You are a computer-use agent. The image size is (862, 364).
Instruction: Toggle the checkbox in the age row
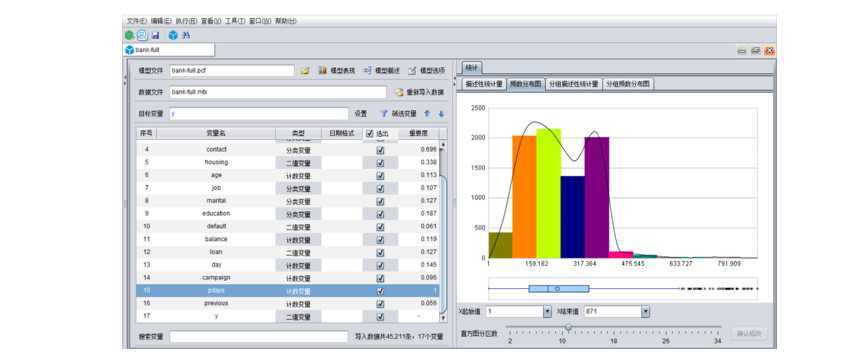380,176
